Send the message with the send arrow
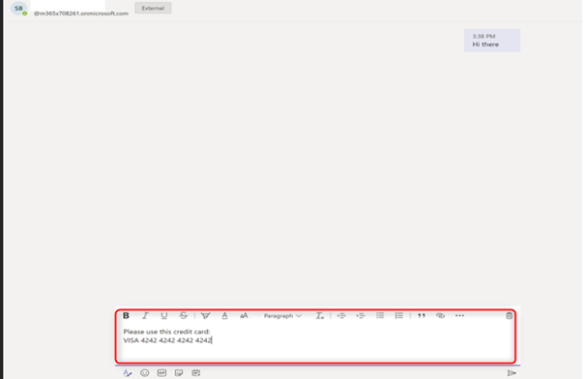 pyautogui.click(x=512, y=373)
